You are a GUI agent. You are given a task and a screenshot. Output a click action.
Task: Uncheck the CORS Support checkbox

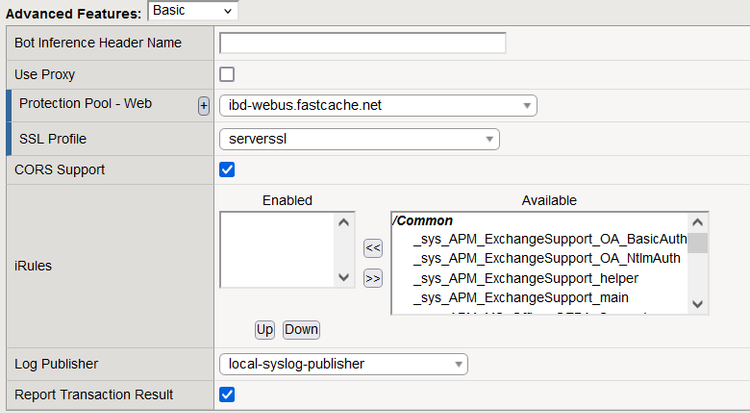[227, 169]
